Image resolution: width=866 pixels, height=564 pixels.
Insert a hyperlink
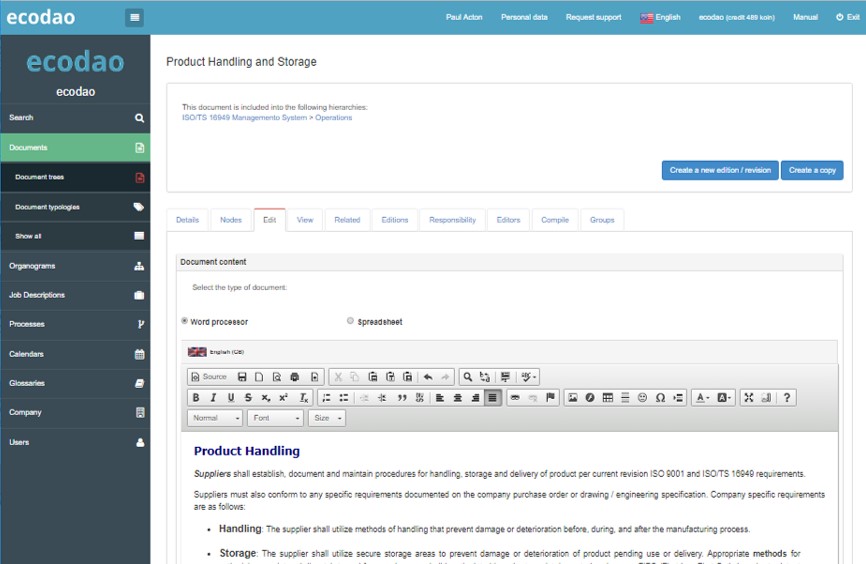click(515, 398)
